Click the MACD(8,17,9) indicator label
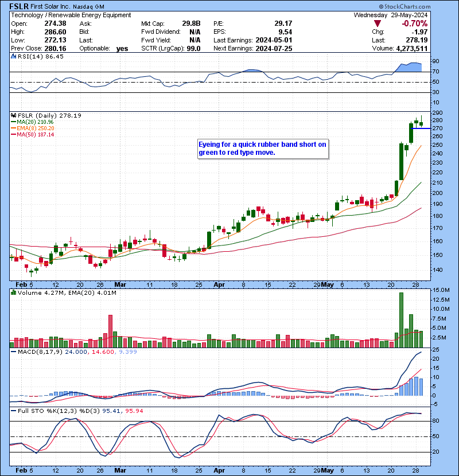459x476 pixels. 40,352
